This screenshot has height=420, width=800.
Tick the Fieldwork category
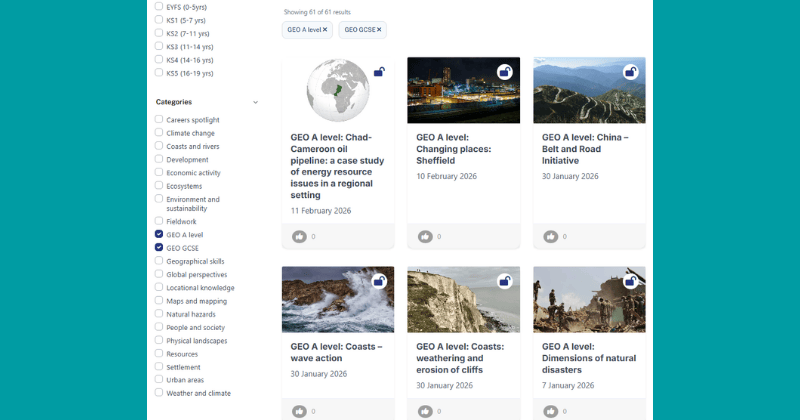(159, 221)
